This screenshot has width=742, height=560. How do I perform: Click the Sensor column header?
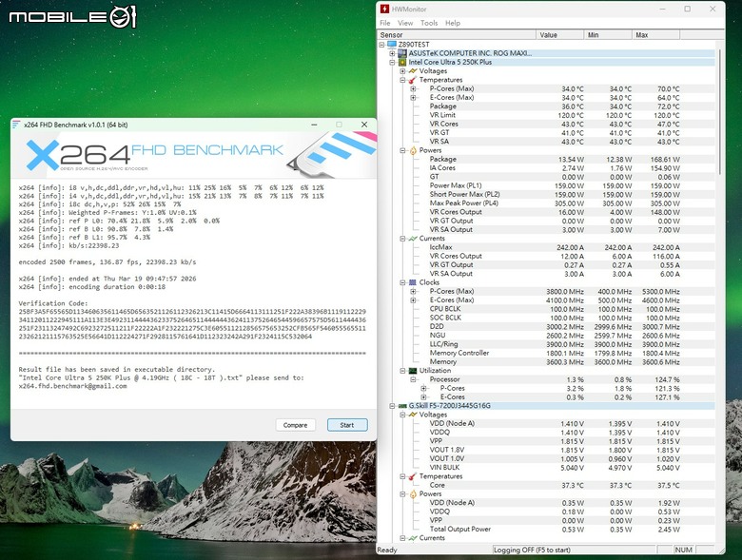pos(457,35)
